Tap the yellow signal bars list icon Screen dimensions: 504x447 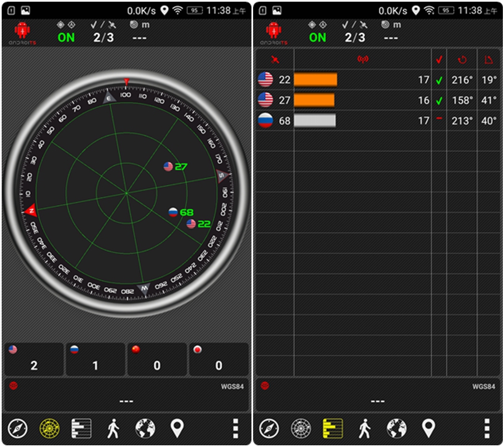pos(333,429)
